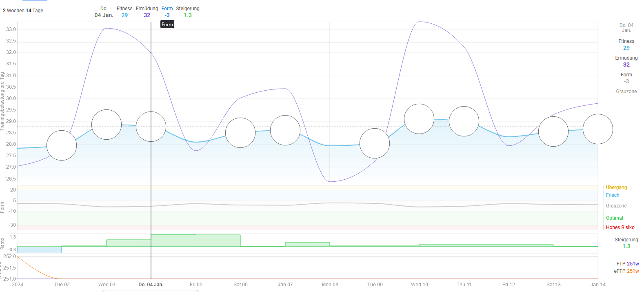Click Fitness label in top header

coord(124,9)
